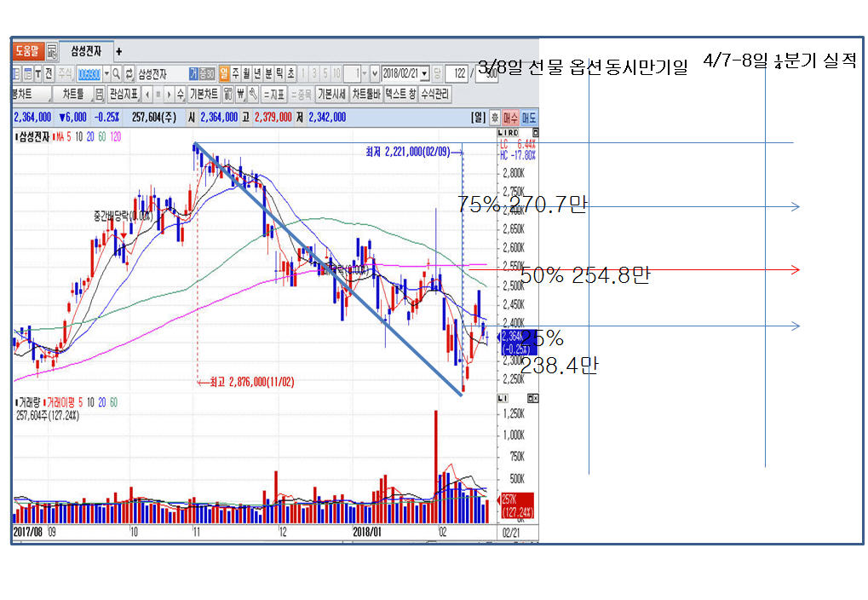Click the candle count field showing 122

(x=457, y=73)
